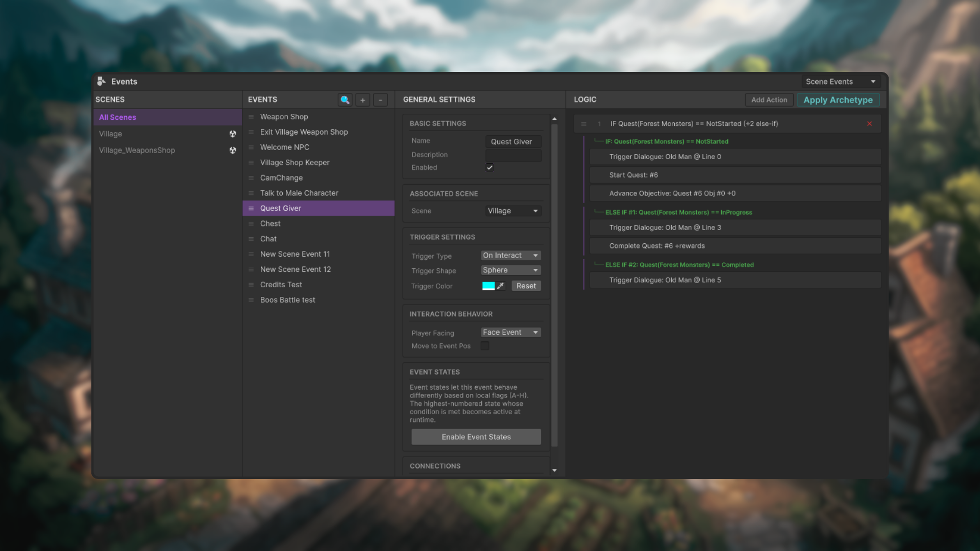Click drag handle beside New Scene Event 12
Viewport: 980px width, 551px height.
(x=251, y=269)
